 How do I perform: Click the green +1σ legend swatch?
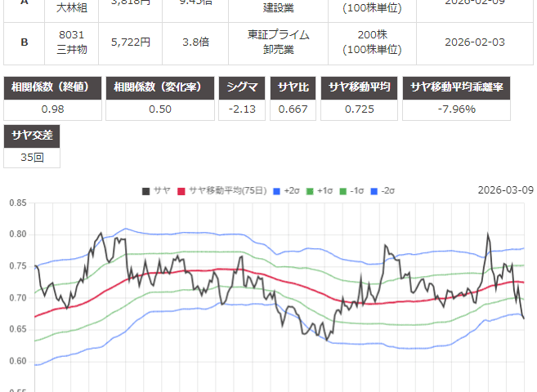(x=310, y=190)
